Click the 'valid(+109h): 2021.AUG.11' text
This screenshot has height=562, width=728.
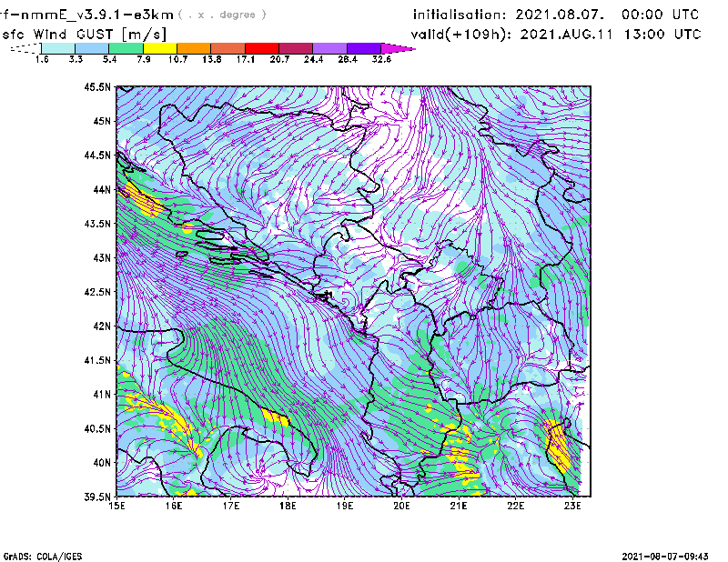click(511, 35)
